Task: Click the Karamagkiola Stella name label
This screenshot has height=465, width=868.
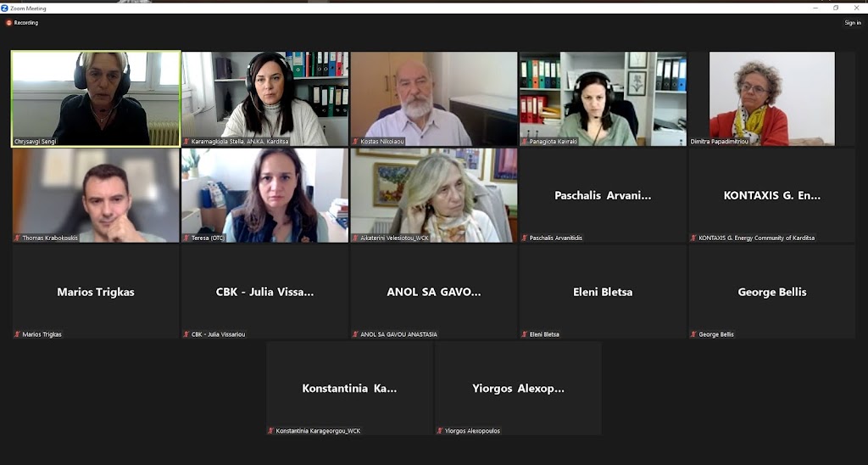Action: 240,142
